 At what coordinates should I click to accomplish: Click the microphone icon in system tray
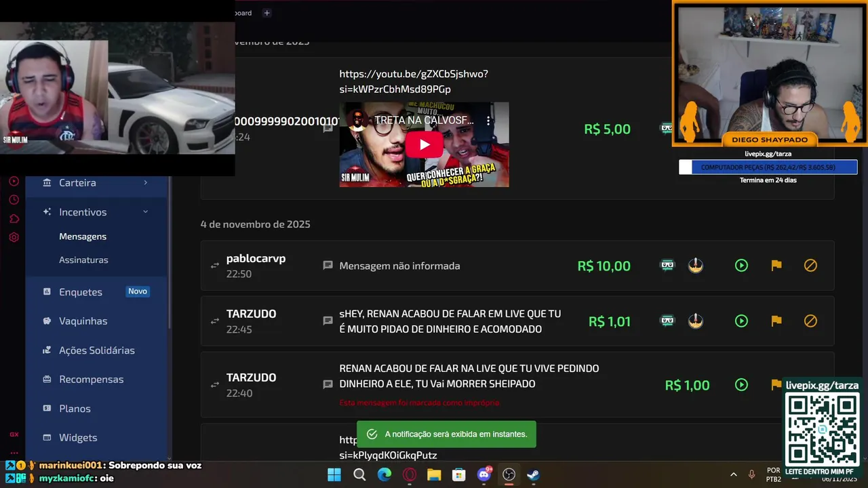tap(751, 475)
